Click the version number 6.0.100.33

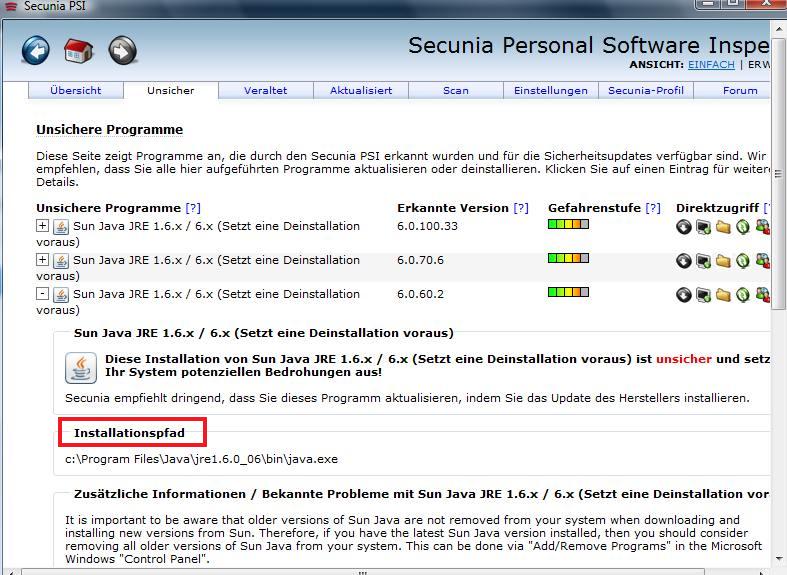pyautogui.click(x=427, y=226)
